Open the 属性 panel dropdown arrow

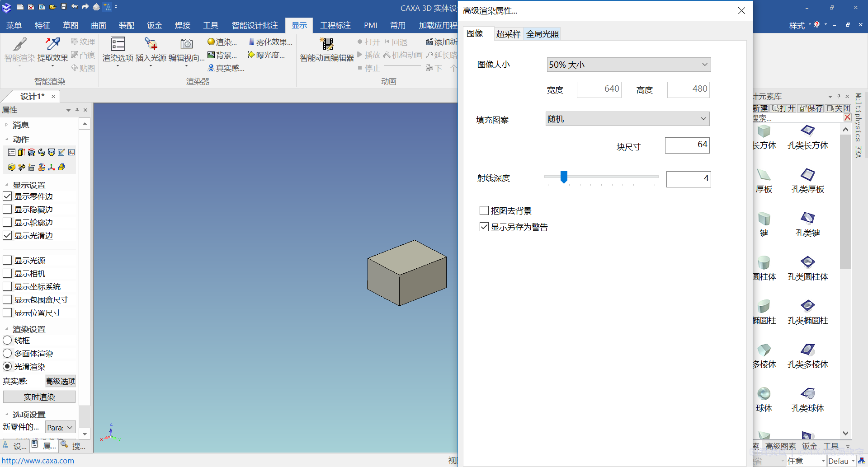(x=68, y=110)
